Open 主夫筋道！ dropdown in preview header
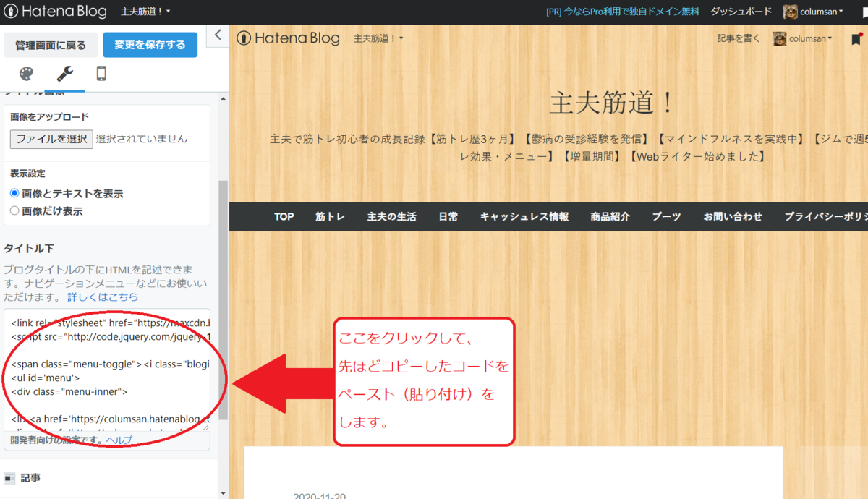Image resolution: width=868 pixels, height=499 pixels. [x=378, y=38]
